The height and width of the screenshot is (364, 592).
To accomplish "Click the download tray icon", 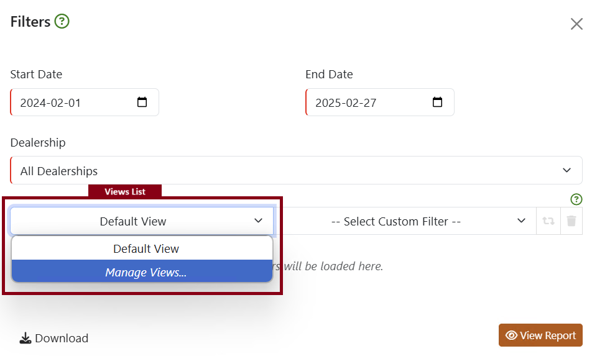I will (25, 339).
